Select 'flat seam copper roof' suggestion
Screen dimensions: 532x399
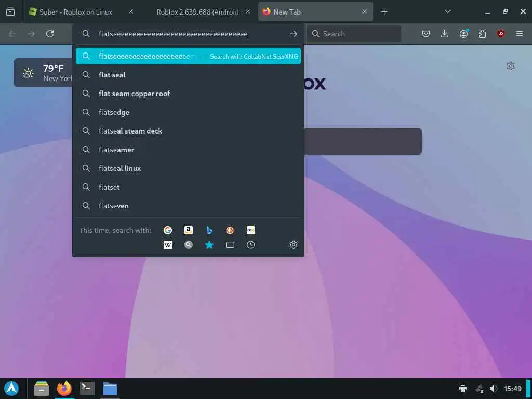click(x=188, y=94)
